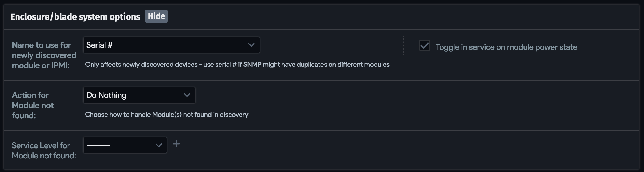644x172 pixels.
Task: Click the chevron arrow on Do Nothing dropdown
Action: coord(187,95)
